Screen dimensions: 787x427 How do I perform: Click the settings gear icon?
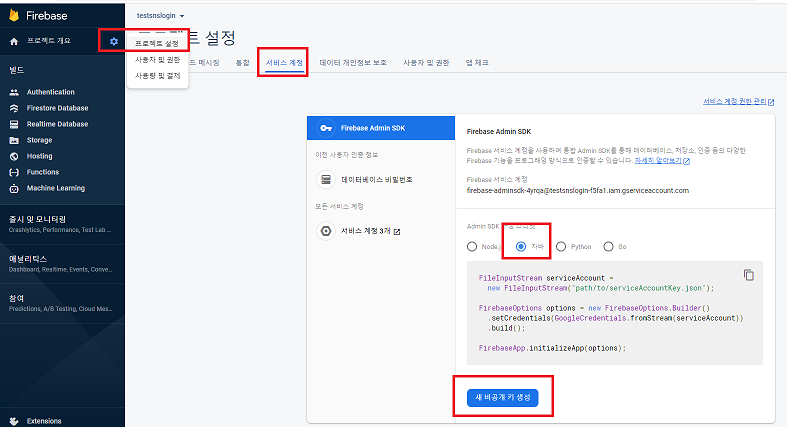point(114,41)
